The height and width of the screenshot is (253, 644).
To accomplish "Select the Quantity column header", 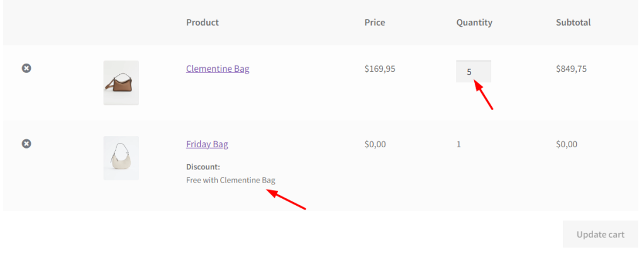I will coord(474,23).
